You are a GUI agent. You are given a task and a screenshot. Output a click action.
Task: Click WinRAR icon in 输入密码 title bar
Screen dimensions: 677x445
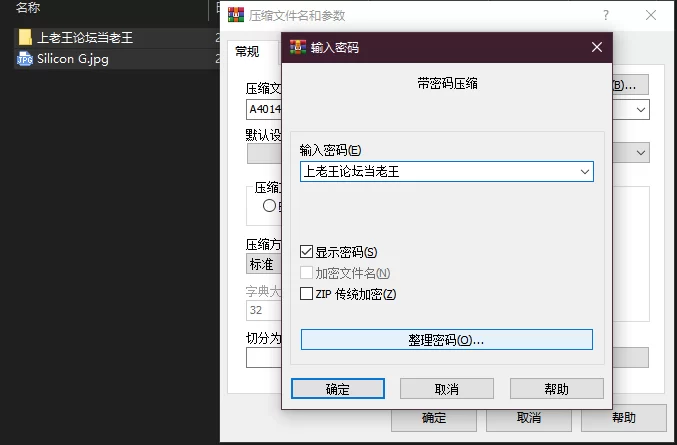coord(298,47)
